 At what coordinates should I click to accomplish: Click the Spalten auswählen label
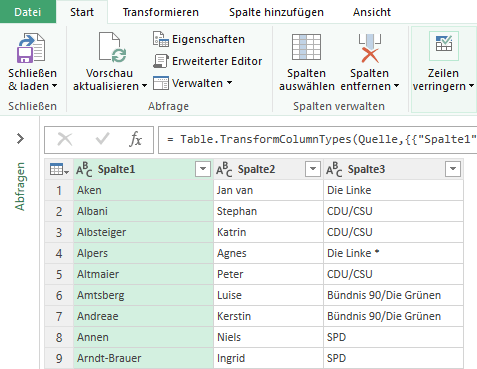pyautogui.click(x=306, y=79)
